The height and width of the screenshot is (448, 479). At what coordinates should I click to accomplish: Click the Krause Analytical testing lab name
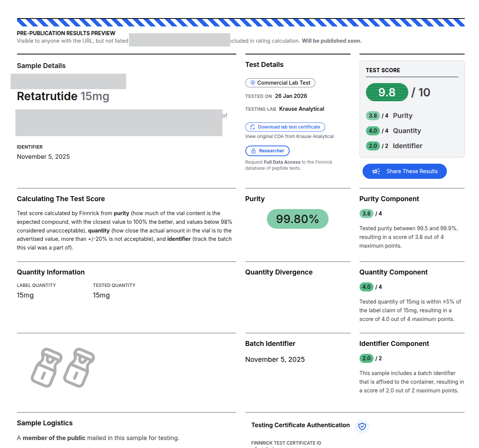click(x=301, y=109)
